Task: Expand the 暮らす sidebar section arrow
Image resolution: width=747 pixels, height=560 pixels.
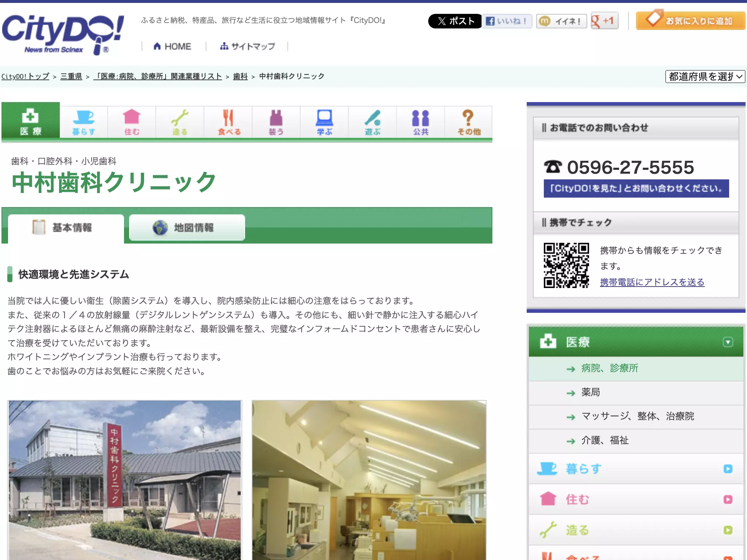Action: pyautogui.click(x=728, y=469)
